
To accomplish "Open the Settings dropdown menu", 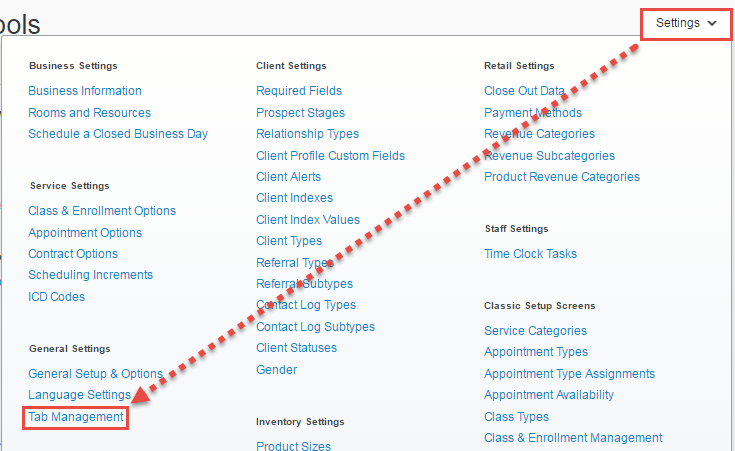I will click(686, 23).
